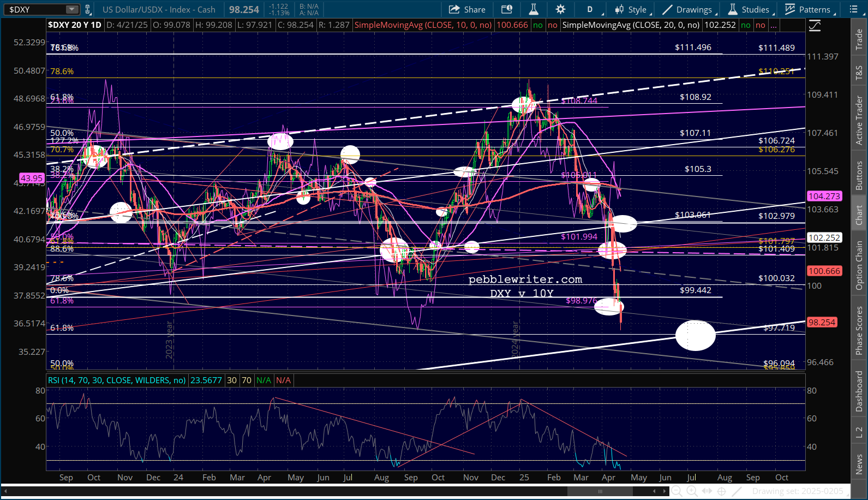This screenshot has width=868, height=500.
Task: Open the Active Trader sidebar tab
Action: [859, 120]
